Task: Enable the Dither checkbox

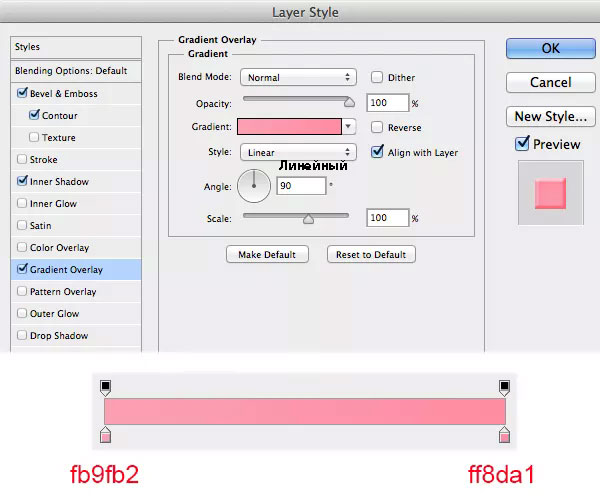Action: tap(377, 77)
